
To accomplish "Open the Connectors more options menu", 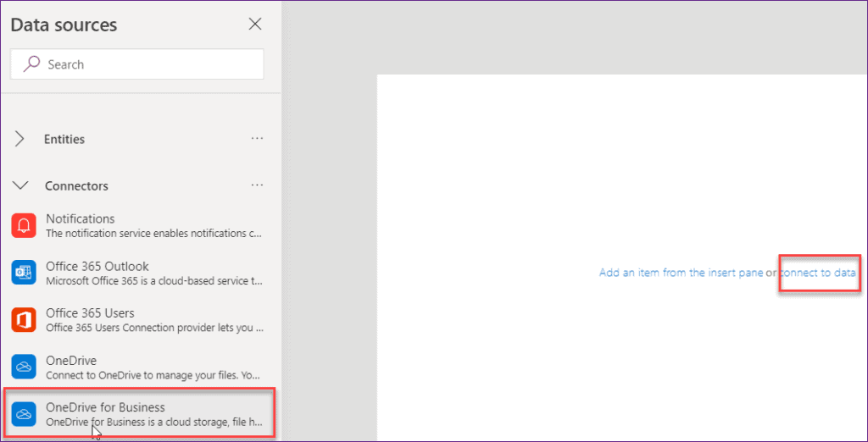I will pos(257,185).
